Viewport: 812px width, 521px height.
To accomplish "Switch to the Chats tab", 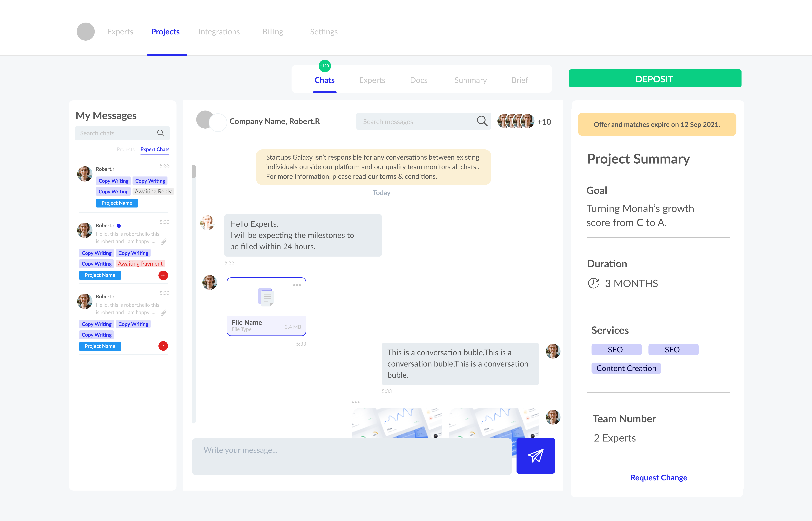I will coord(325,80).
